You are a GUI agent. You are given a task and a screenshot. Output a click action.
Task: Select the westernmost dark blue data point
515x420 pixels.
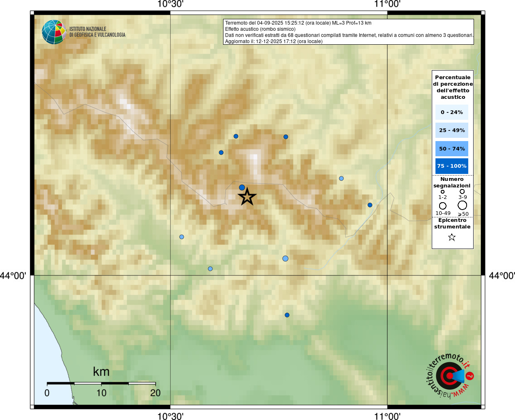[x=221, y=153]
